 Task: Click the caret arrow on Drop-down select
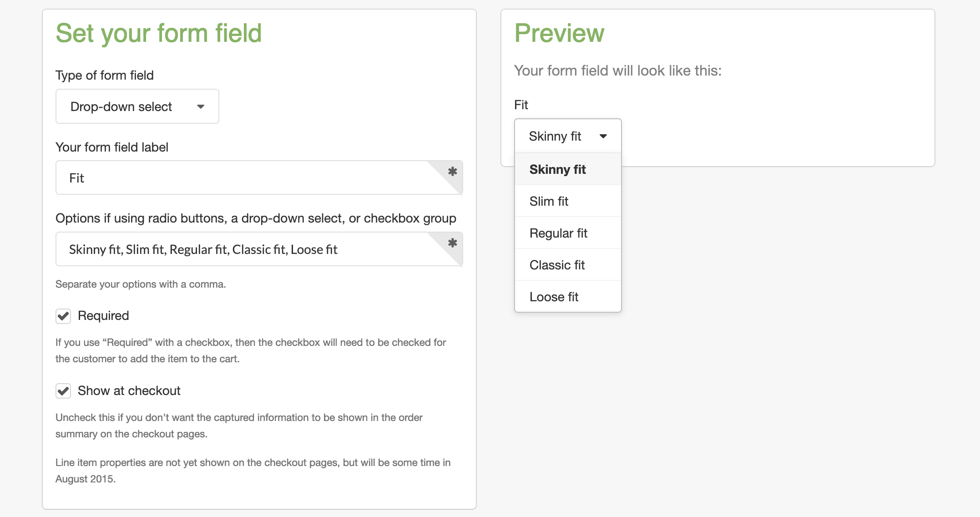pyautogui.click(x=201, y=106)
